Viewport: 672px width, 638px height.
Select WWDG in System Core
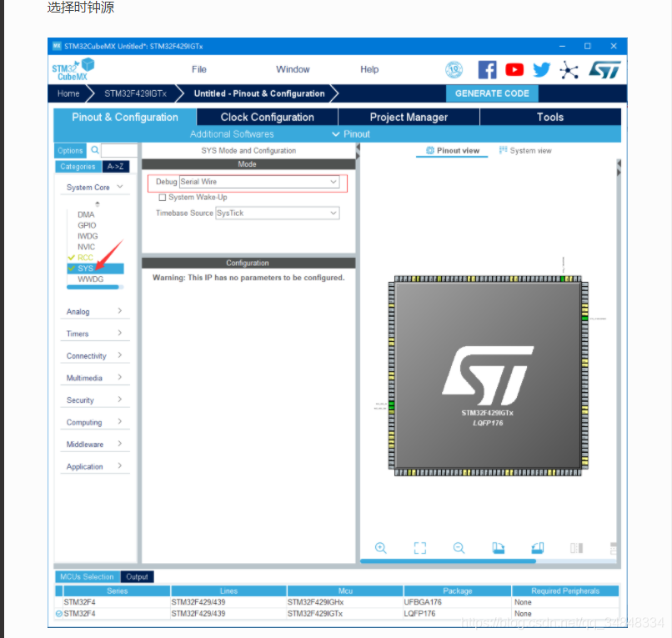tap(90, 279)
